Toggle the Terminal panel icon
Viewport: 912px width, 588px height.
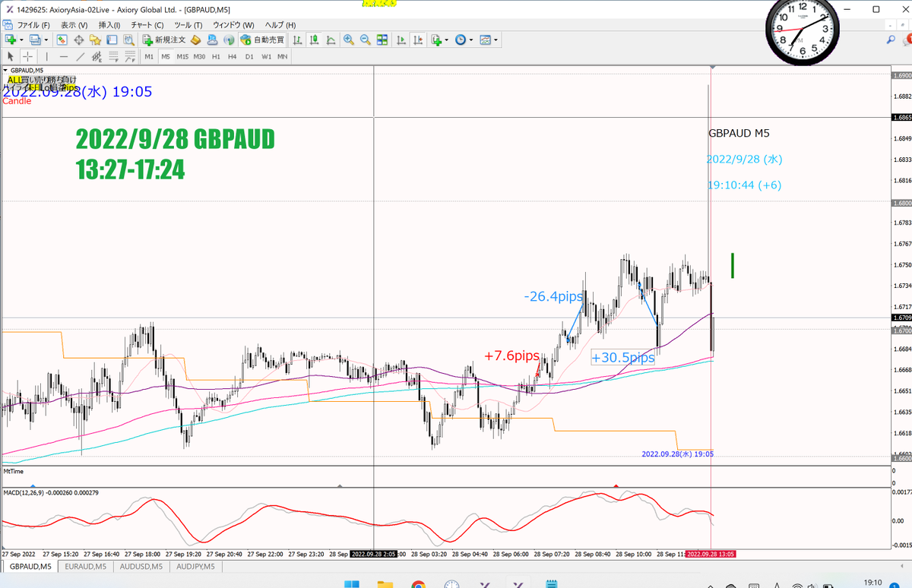[x=111, y=40]
